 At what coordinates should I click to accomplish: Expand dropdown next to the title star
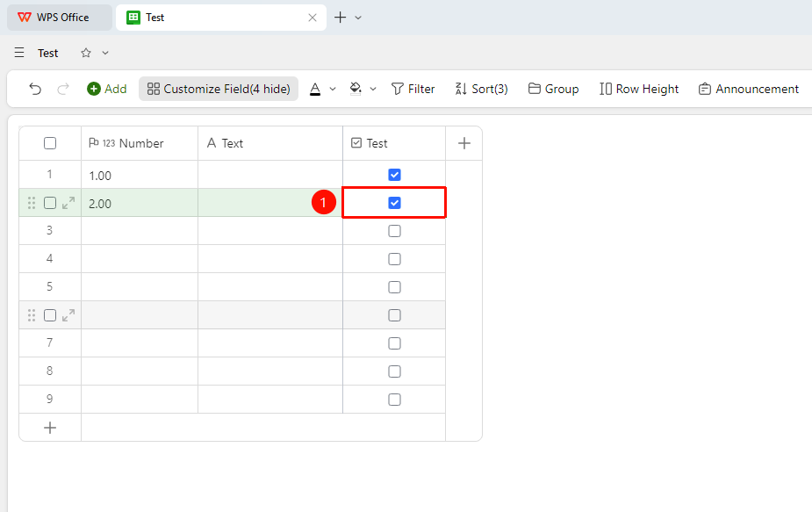[x=105, y=53]
